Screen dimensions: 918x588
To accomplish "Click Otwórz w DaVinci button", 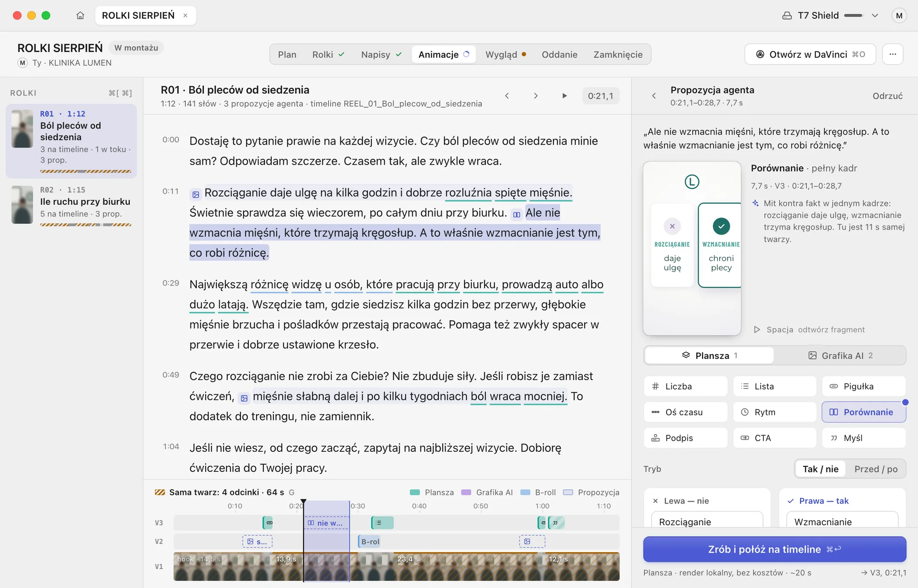I will click(x=810, y=55).
